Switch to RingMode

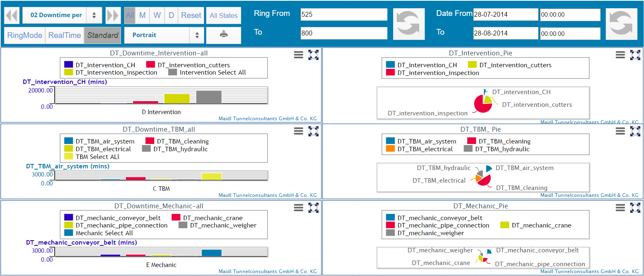(24, 35)
